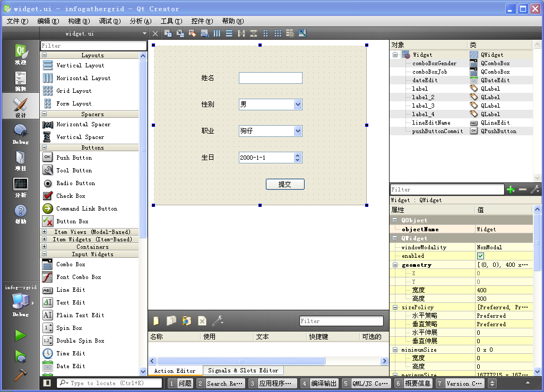Open the 调试(D) menu
Screen dimensions: 544x392
(110, 21)
